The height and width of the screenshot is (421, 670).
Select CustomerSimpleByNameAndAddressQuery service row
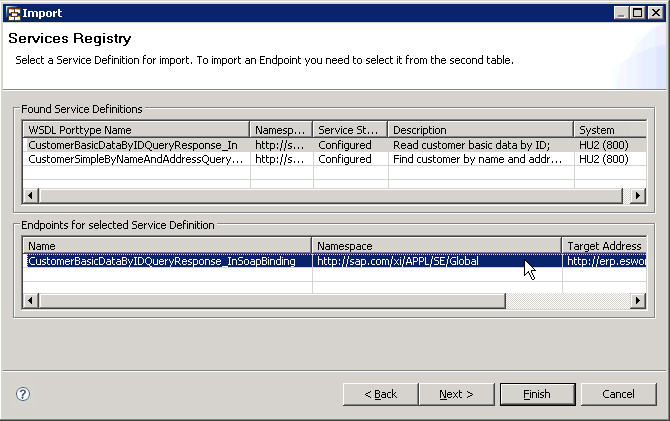(136, 160)
